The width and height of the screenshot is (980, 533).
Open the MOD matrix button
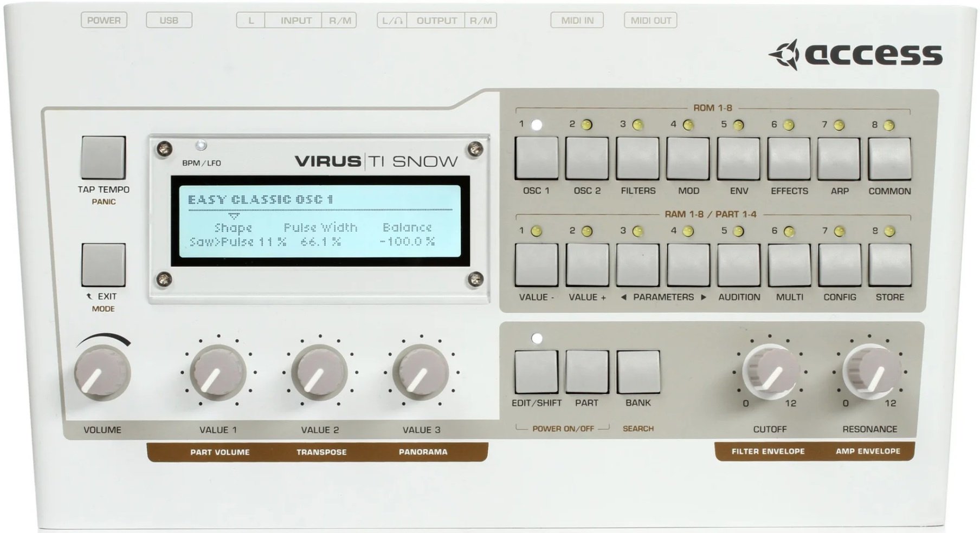click(688, 158)
